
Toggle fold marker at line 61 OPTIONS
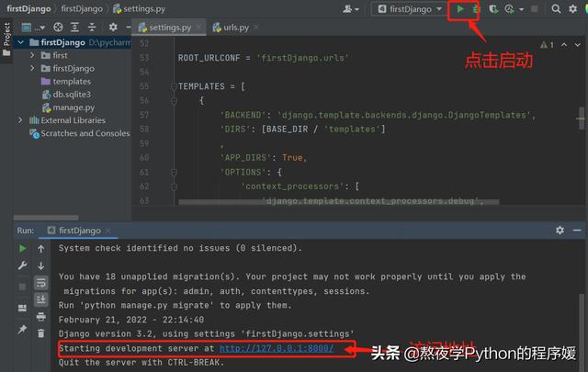(x=174, y=173)
